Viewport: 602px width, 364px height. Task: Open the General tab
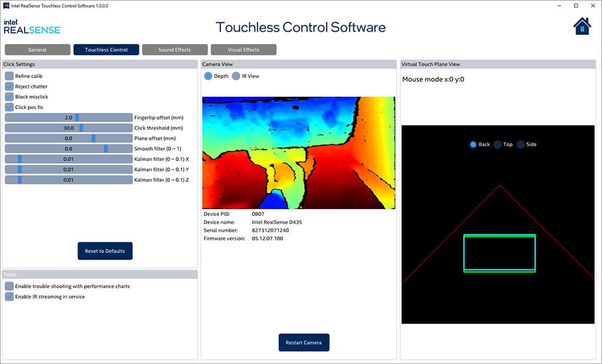click(38, 49)
